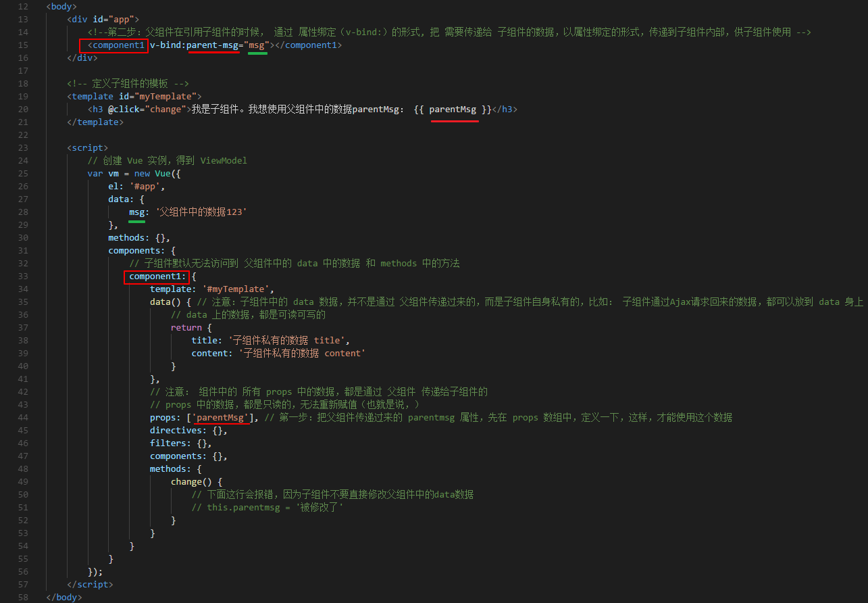This screenshot has width=868, height=603.
Task: Click the data() function on line 35
Action: point(165,302)
